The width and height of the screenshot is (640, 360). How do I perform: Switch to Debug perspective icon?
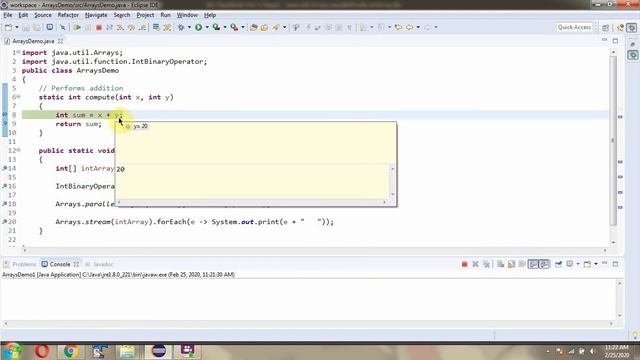pos(632,27)
